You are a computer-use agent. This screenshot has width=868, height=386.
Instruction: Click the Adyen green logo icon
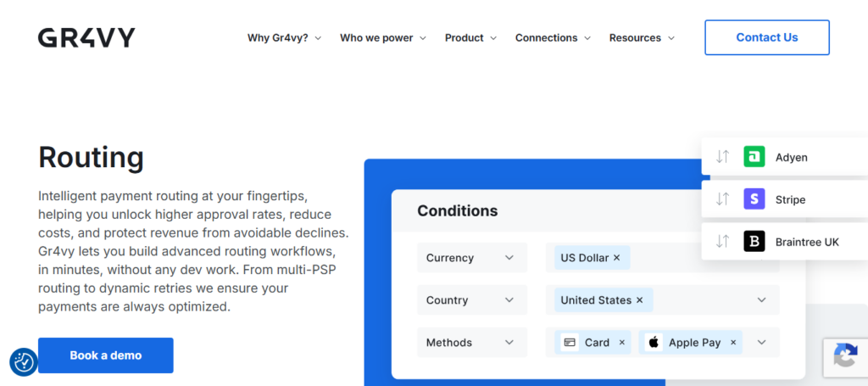754,157
